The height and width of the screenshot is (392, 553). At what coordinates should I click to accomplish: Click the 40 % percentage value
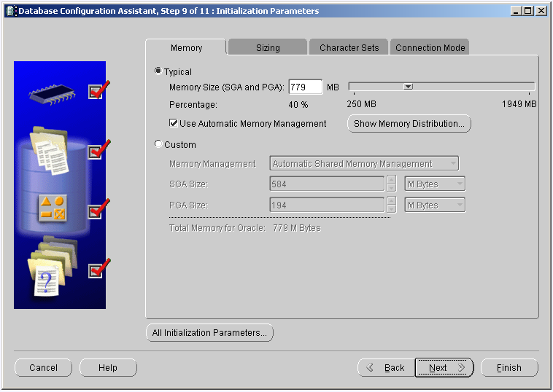pyautogui.click(x=298, y=105)
